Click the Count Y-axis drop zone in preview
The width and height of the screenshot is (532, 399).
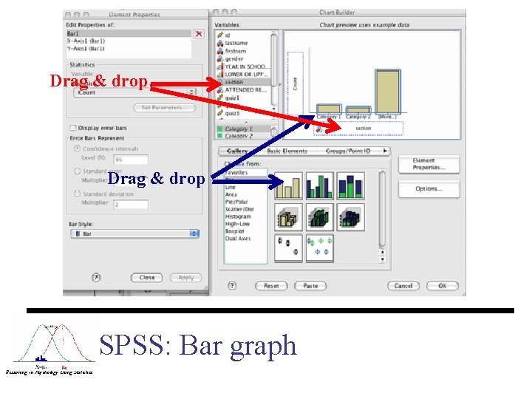coord(295,83)
